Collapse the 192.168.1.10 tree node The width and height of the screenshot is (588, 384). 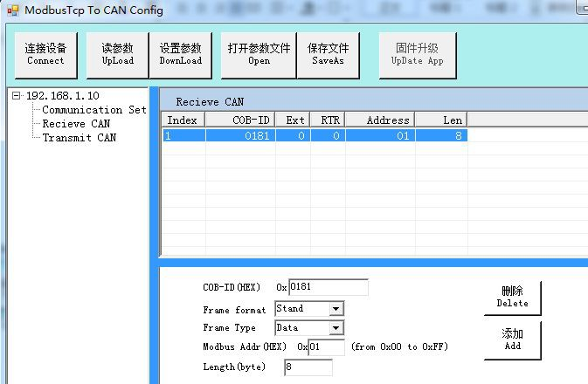tap(16, 95)
